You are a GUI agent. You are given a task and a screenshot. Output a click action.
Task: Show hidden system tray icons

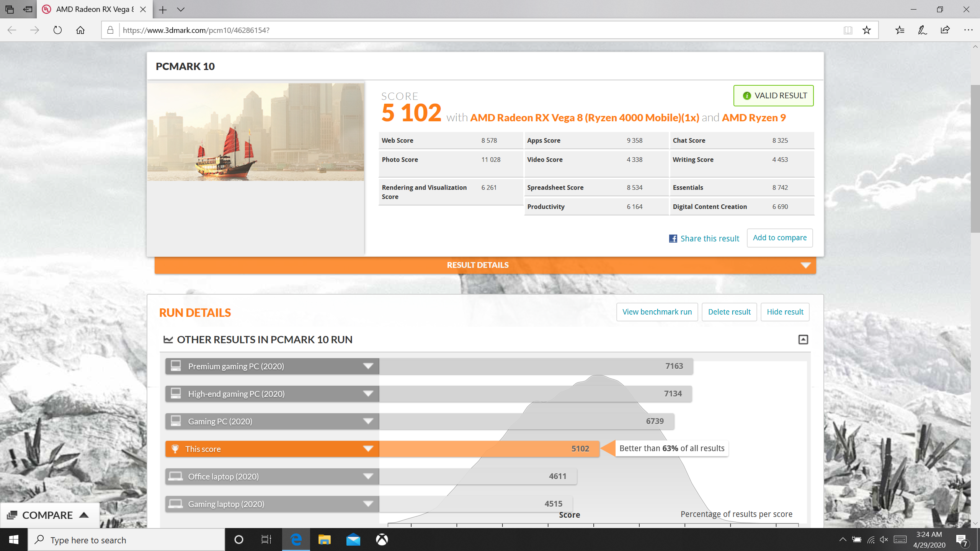click(843, 540)
